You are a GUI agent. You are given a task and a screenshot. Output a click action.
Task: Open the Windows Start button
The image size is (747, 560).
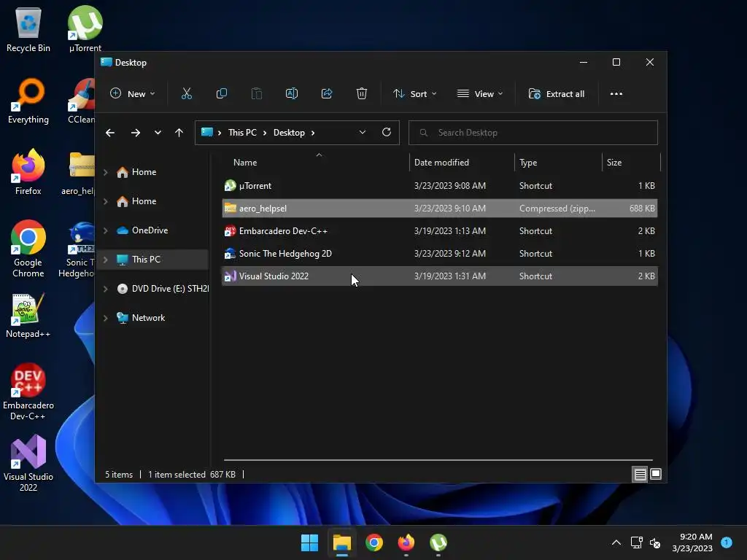pyautogui.click(x=309, y=542)
